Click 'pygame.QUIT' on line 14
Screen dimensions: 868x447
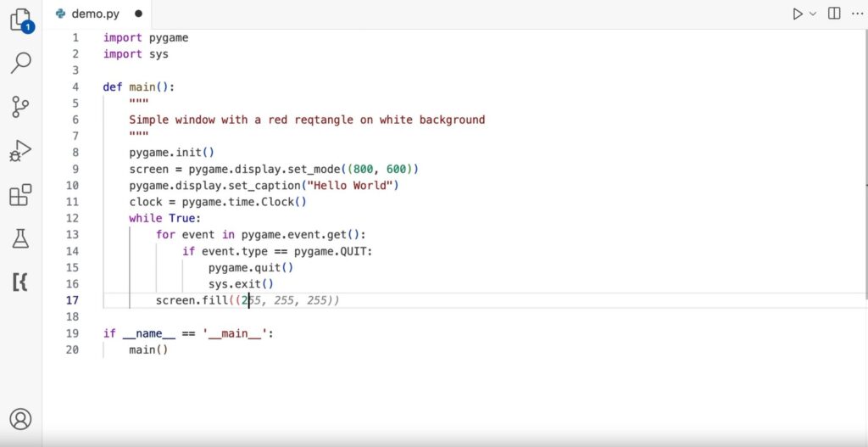pyautogui.click(x=331, y=251)
